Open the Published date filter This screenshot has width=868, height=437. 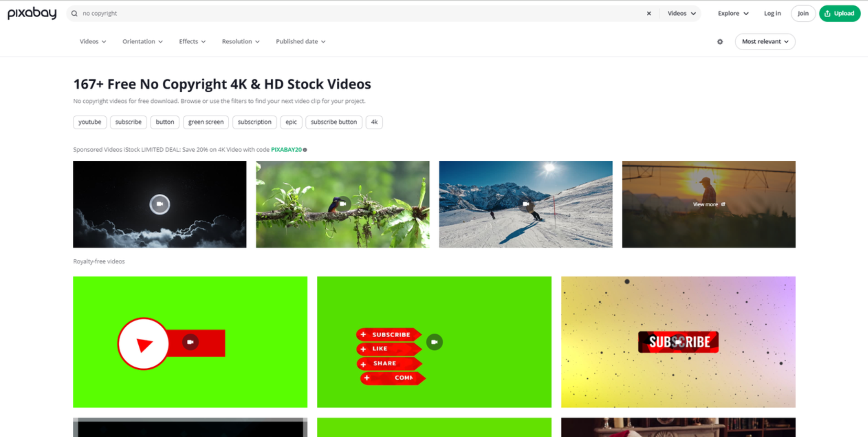pos(300,41)
